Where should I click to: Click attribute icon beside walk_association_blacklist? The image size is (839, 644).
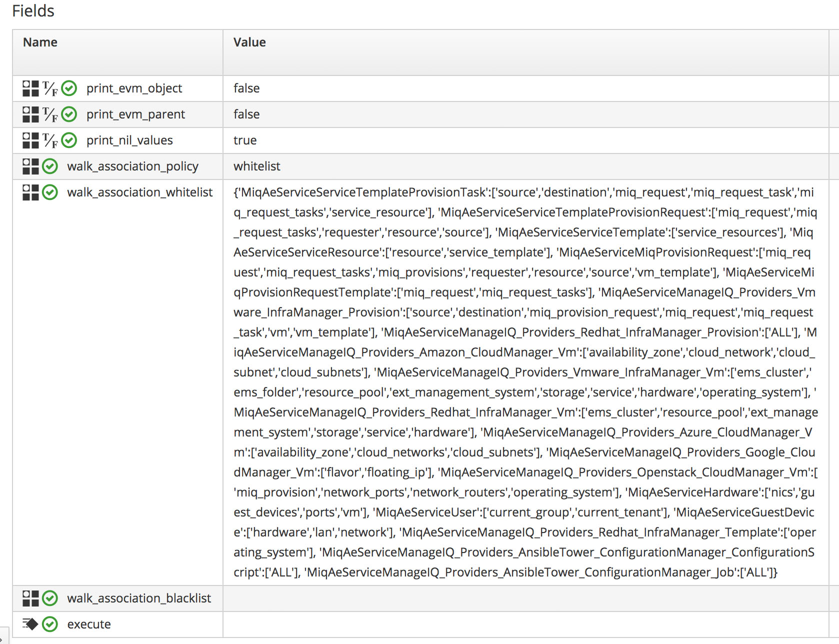[x=30, y=598]
